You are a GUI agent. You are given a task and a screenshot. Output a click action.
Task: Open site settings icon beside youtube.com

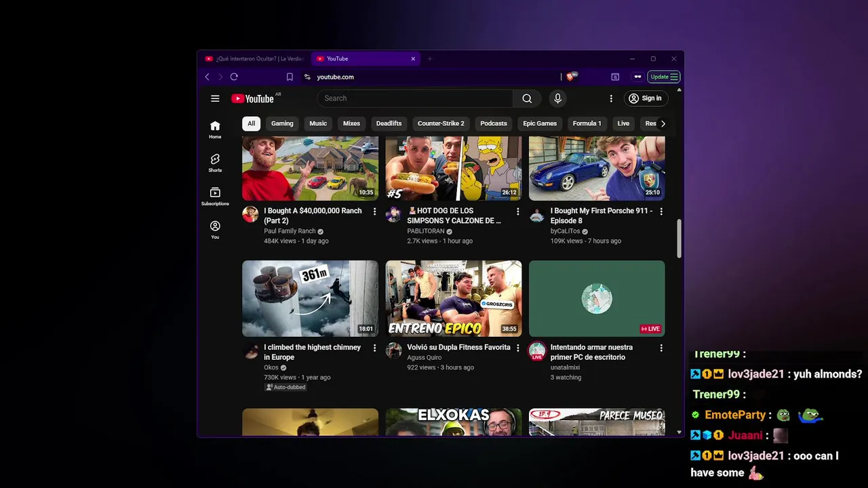(307, 77)
